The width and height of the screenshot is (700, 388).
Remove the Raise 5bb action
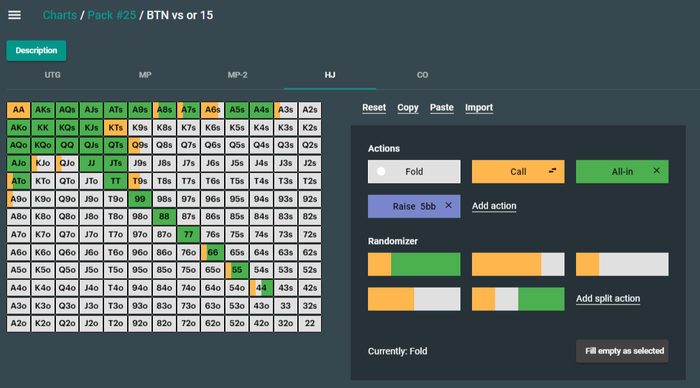tap(448, 205)
